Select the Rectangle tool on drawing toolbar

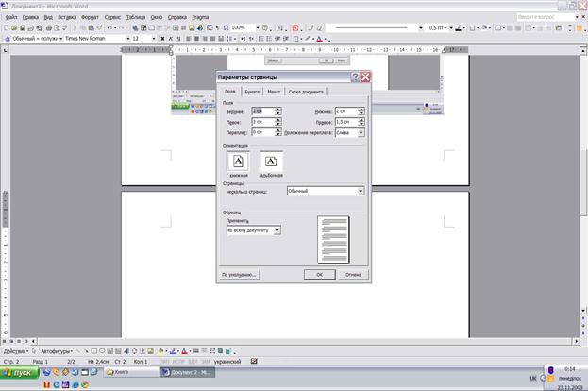[x=94, y=351]
